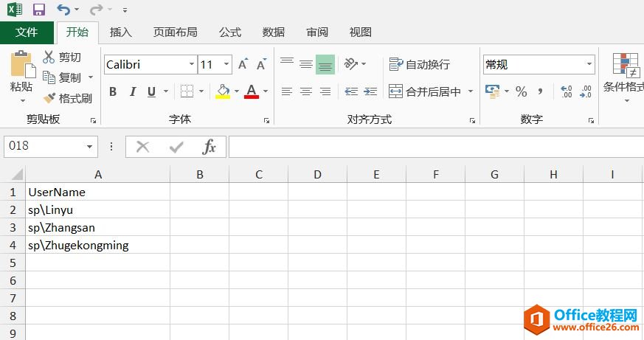Click the column A header
The image size is (644, 340).
point(98,175)
